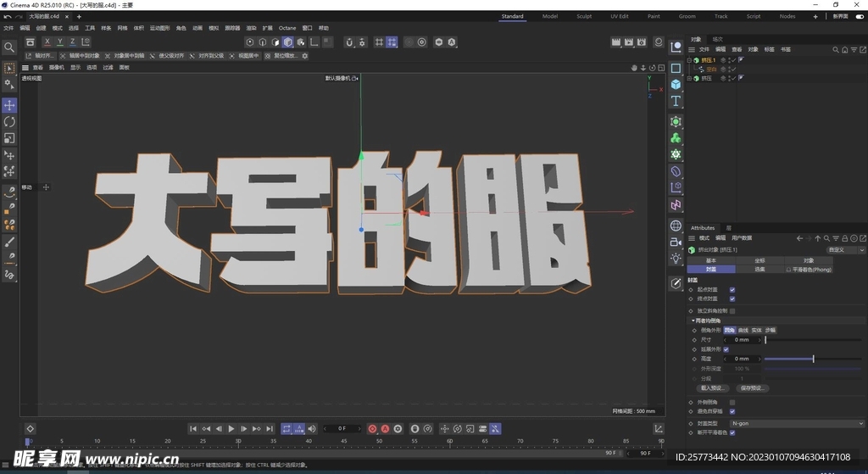The image size is (868, 474).
Task: Open Object Manager hamburger menu
Action: [692, 49]
